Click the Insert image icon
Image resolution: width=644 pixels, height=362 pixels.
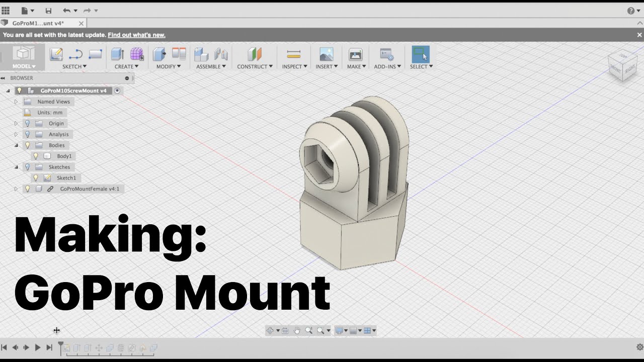tap(327, 54)
